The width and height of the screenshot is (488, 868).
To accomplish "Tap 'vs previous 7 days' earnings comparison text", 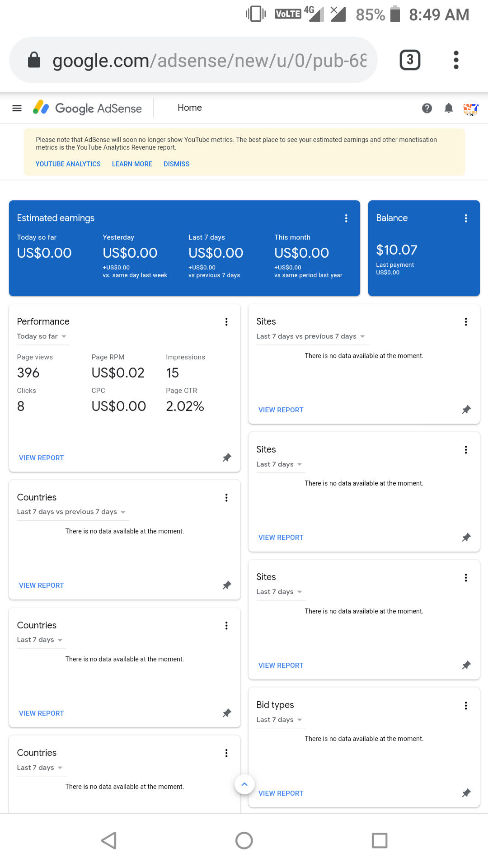I will (214, 275).
